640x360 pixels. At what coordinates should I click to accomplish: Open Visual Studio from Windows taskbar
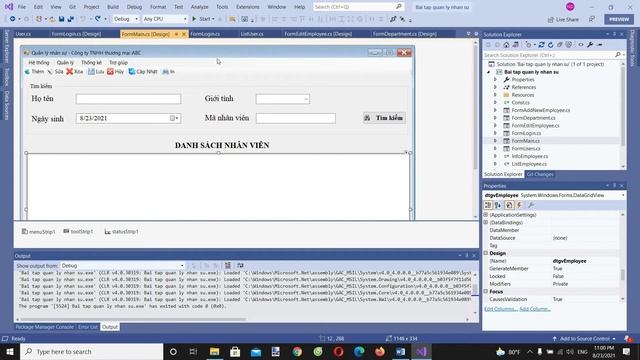422,351
